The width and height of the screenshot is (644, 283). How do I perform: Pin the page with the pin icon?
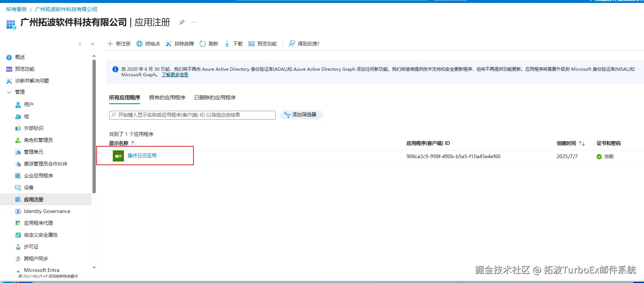pos(182,22)
